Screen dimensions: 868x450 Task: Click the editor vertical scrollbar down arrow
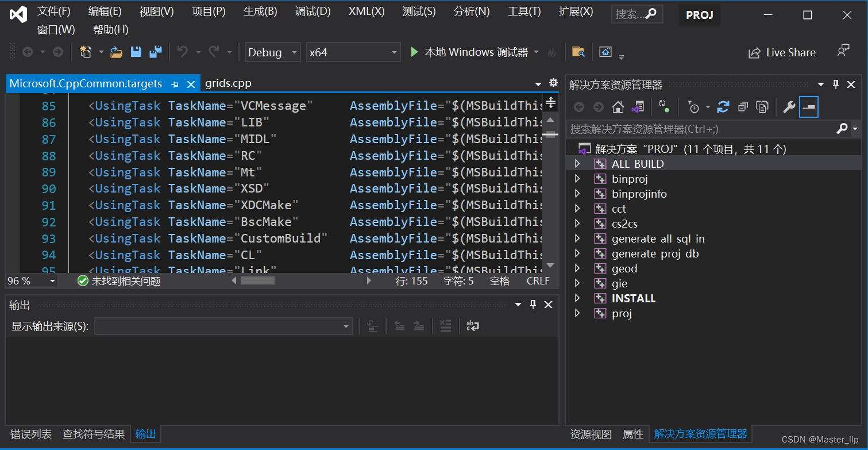click(550, 266)
